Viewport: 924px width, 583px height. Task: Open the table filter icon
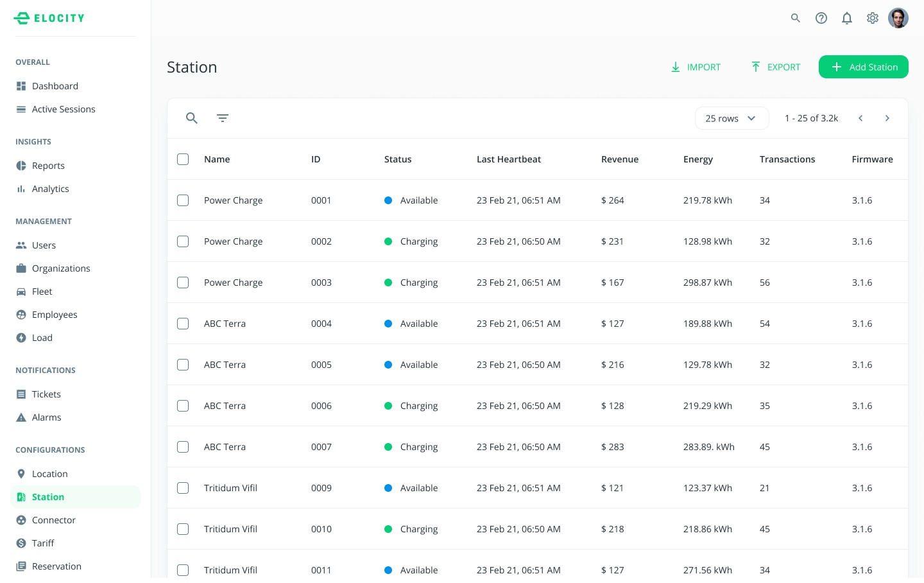pos(223,118)
